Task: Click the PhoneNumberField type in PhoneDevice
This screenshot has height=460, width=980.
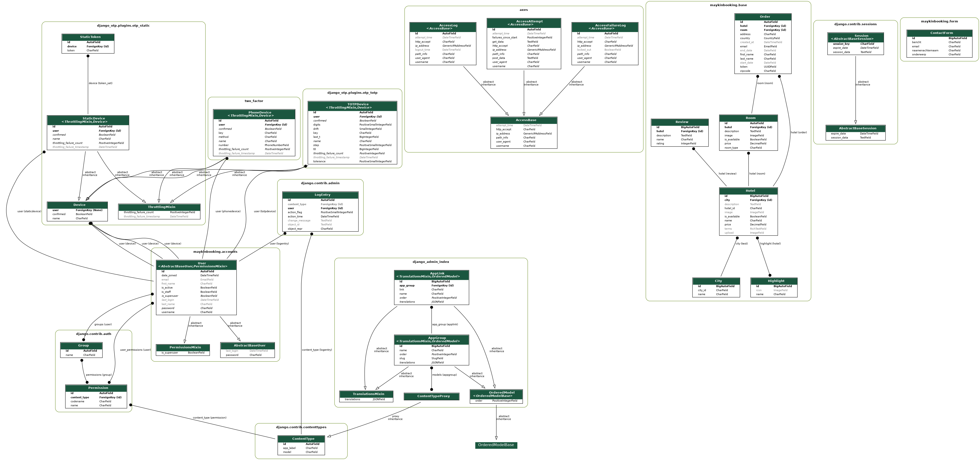Action: pyautogui.click(x=277, y=145)
